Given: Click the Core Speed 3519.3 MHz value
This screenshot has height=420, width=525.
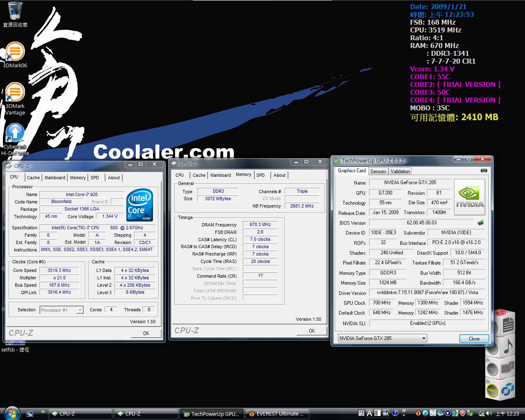Looking at the screenshot, I should [59, 270].
